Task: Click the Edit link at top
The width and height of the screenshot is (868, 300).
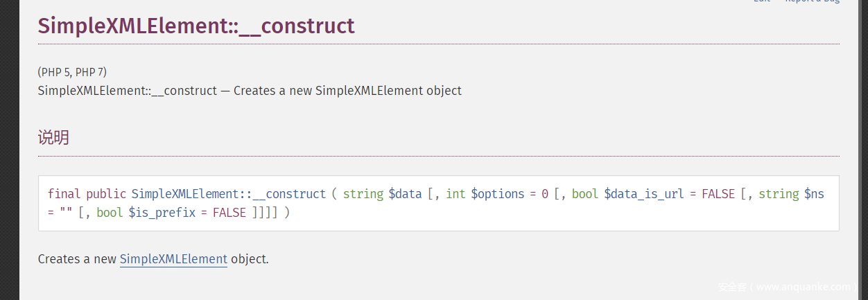Action: 761,1
